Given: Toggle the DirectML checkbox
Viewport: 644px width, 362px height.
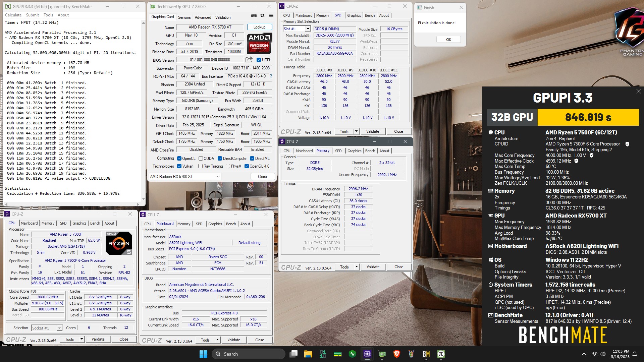Looking at the screenshot, I should tap(252, 159).
